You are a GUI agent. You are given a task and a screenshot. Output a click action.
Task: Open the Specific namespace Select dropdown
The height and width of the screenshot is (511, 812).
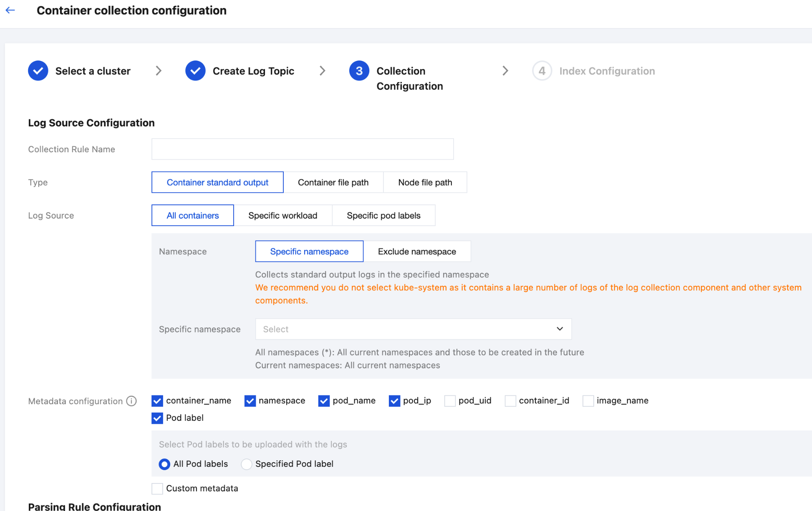[x=413, y=329]
